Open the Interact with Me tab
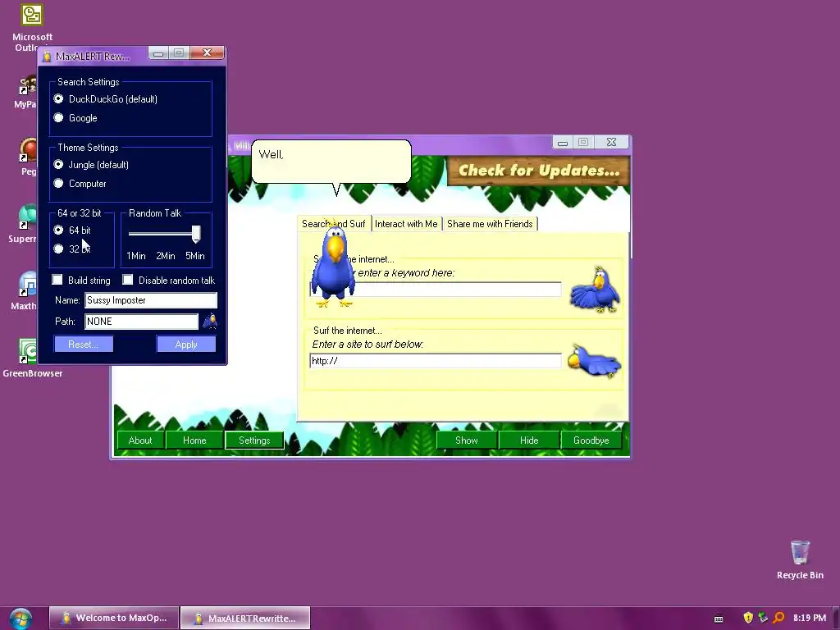This screenshot has width=840, height=630. coord(406,223)
